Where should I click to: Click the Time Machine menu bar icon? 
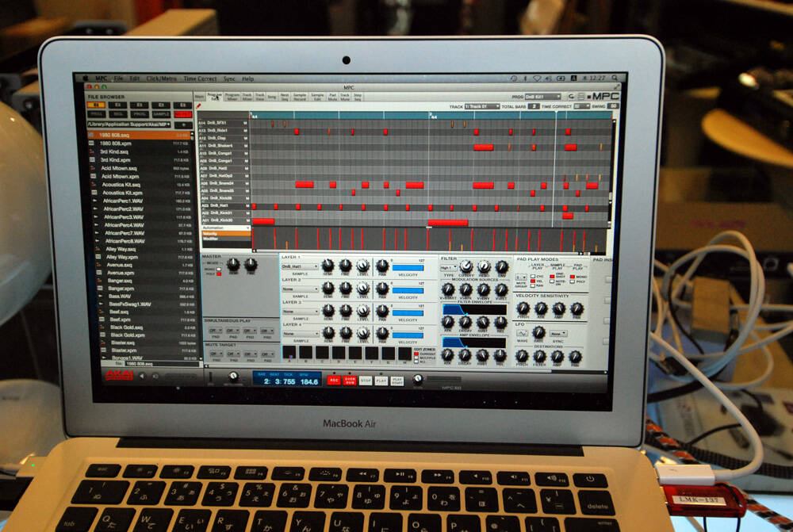pyautogui.click(x=513, y=78)
